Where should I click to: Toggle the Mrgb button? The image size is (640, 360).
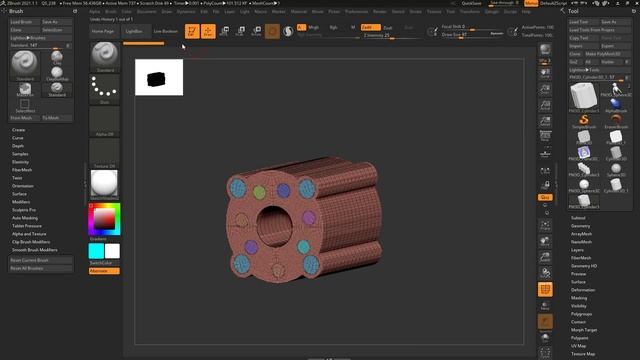[x=313, y=27]
